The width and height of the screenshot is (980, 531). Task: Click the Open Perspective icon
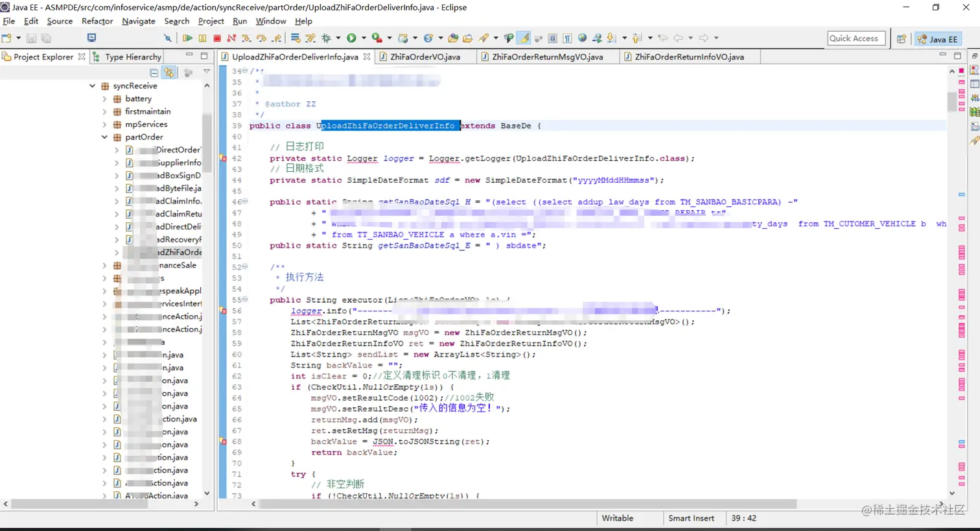click(x=901, y=39)
